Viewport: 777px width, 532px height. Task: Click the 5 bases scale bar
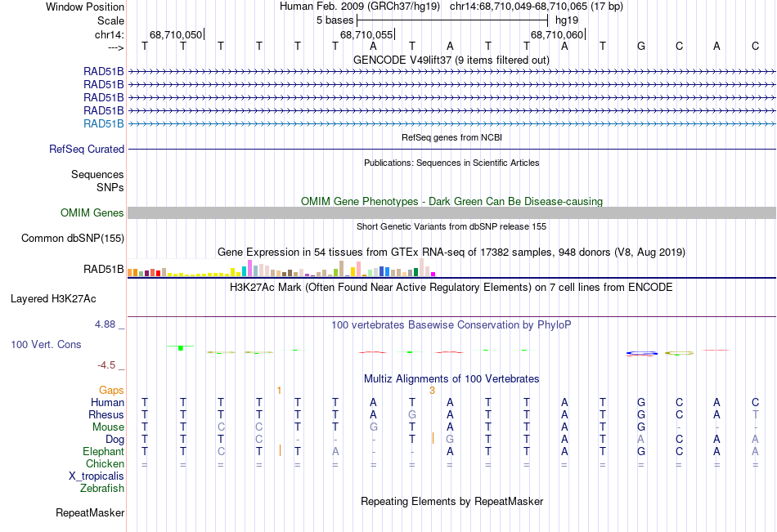(452, 20)
